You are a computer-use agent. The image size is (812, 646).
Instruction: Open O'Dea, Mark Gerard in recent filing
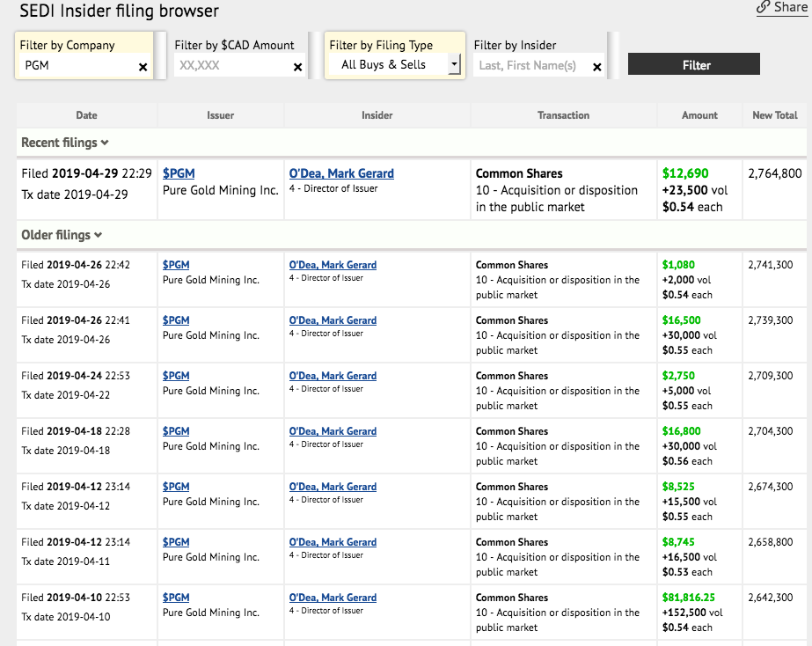341,173
